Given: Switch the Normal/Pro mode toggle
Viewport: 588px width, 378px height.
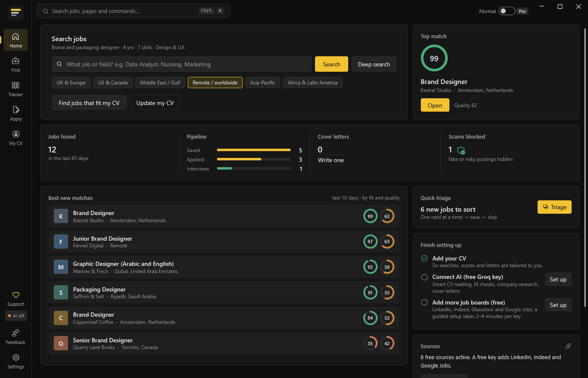Looking at the screenshot, I should [507, 11].
